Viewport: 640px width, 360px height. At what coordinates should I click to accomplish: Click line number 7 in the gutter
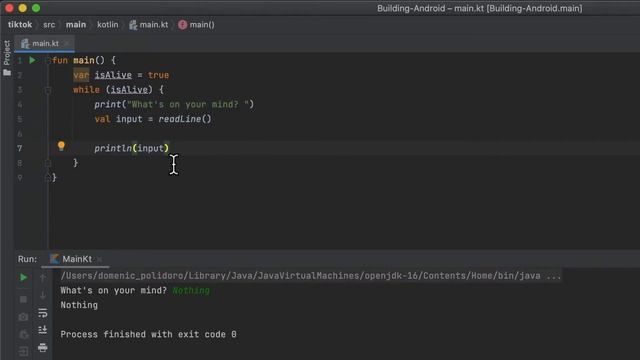point(20,148)
